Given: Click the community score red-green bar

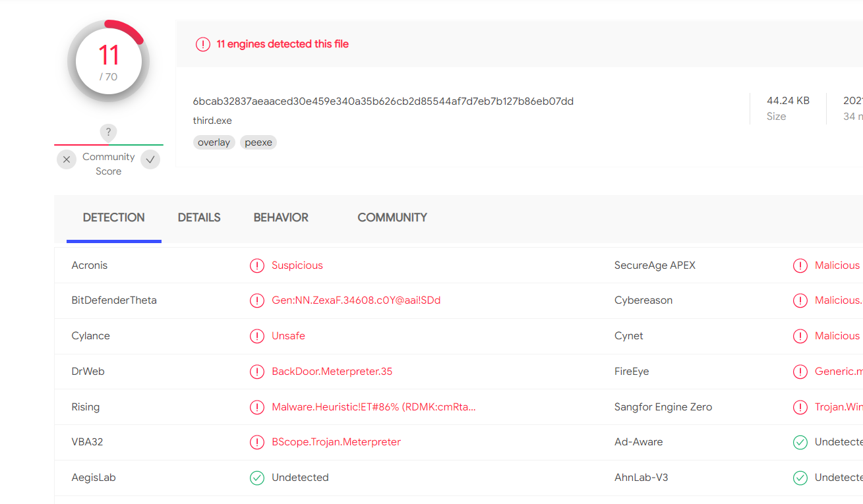Looking at the screenshot, I should [109, 144].
